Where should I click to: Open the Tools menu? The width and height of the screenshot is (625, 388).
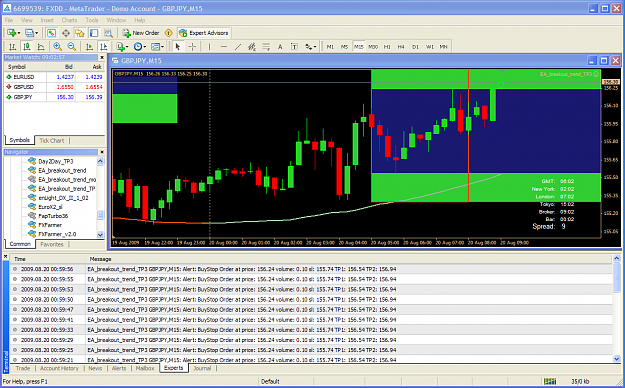pos(92,20)
